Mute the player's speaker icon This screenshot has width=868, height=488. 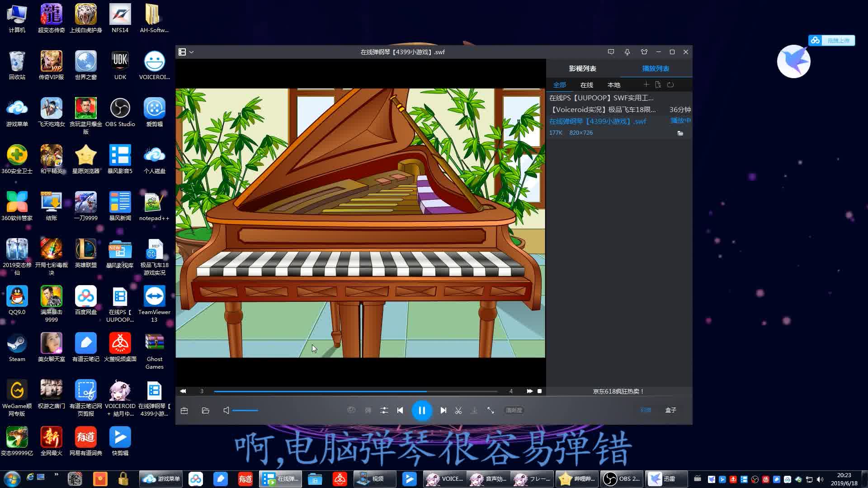226,410
